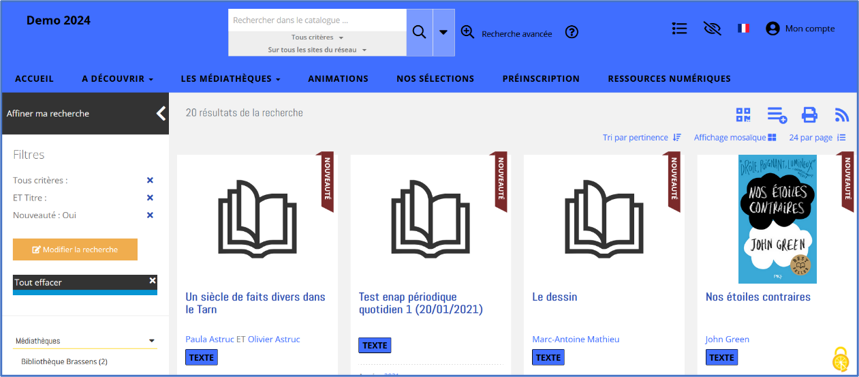Screen dimensions: 859x377
Task: Click the magnifying glass search button
Action: coord(419,32)
